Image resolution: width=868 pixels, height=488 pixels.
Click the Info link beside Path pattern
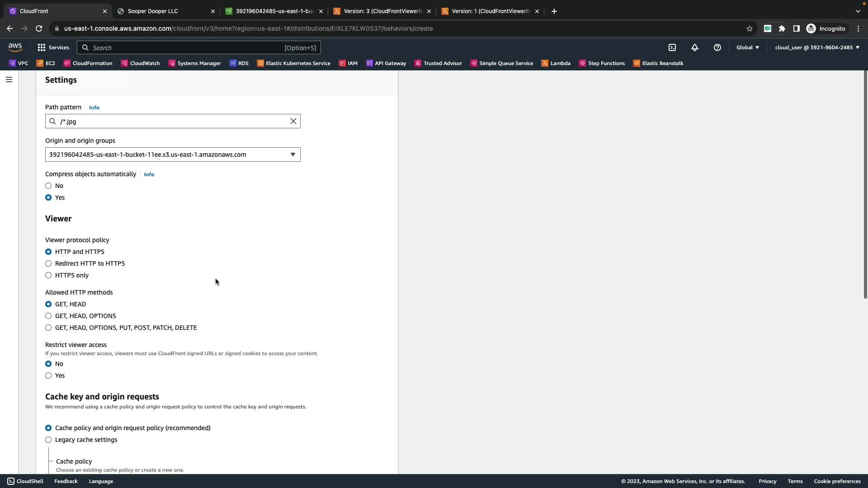point(94,108)
